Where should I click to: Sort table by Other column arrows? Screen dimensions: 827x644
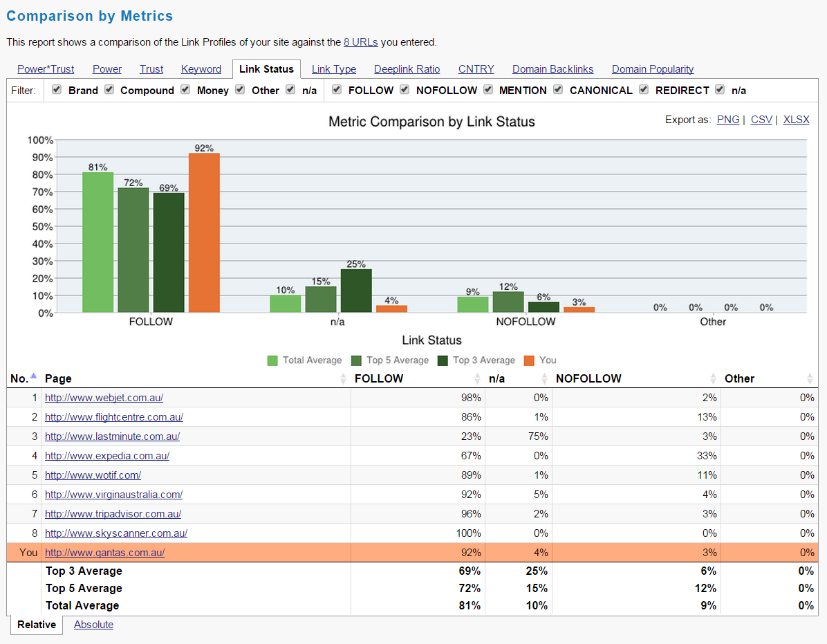810,379
